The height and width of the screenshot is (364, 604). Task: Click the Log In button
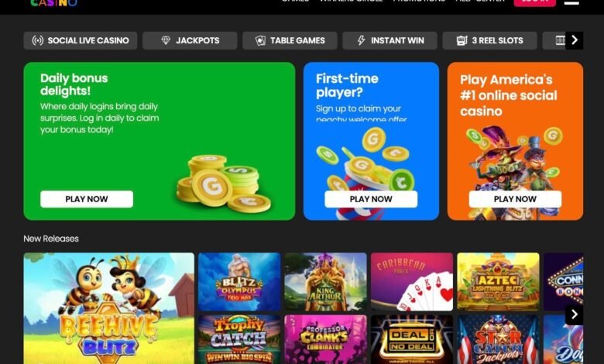point(534,2)
